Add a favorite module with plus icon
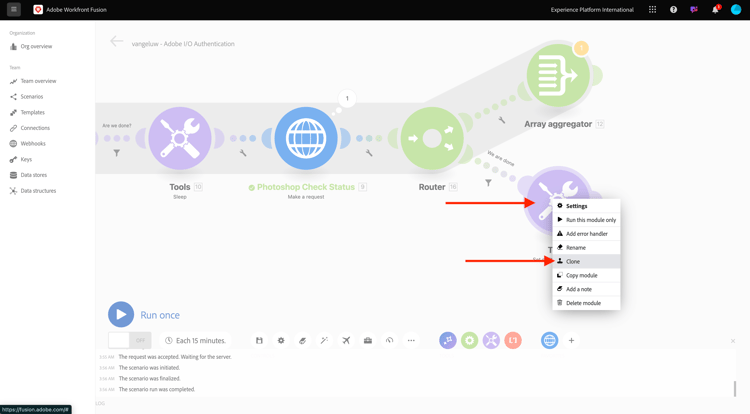The height and width of the screenshot is (414, 750). coord(571,340)
